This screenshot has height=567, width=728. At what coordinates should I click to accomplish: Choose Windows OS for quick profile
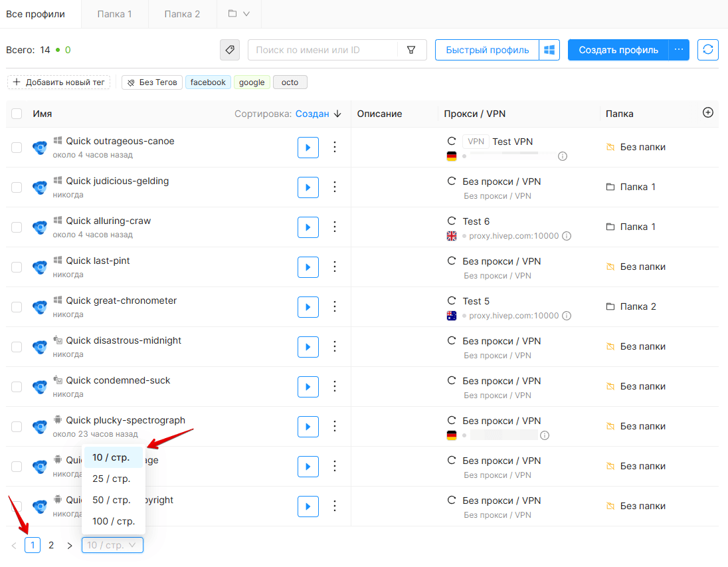pos(549,50)
